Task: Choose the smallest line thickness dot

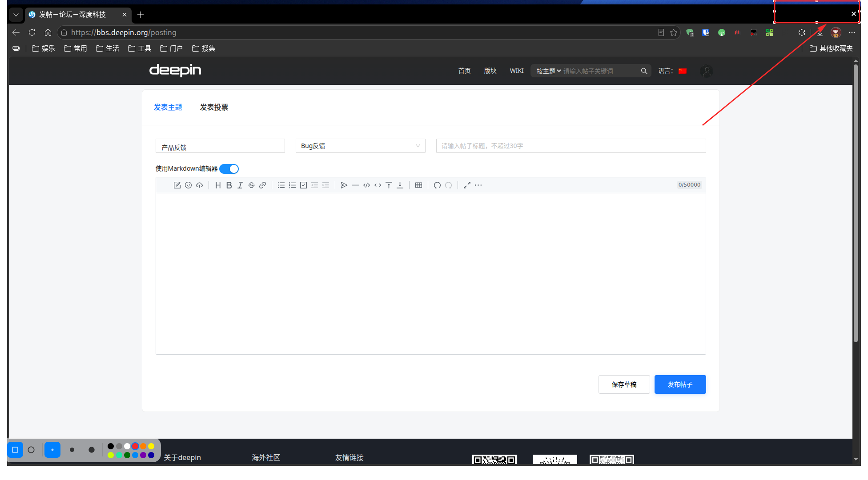Action: point(52,450)
